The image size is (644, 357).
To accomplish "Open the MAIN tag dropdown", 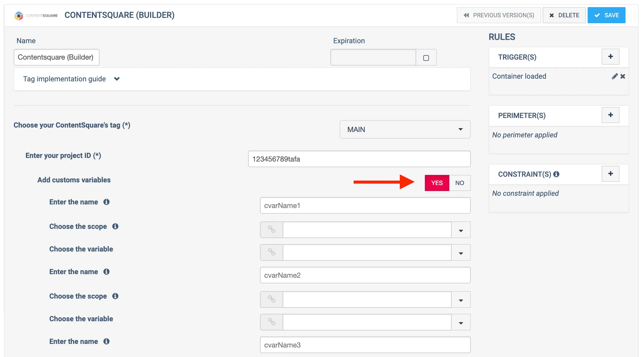I will point(405,129).
